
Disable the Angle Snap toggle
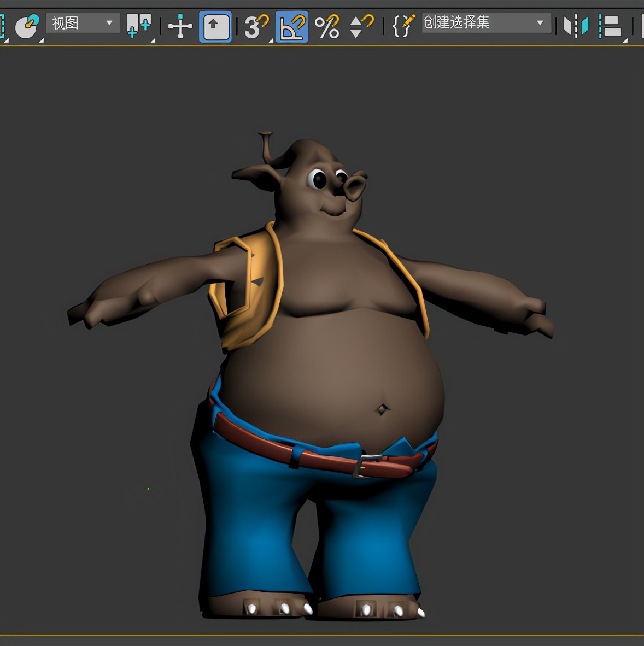291,26
